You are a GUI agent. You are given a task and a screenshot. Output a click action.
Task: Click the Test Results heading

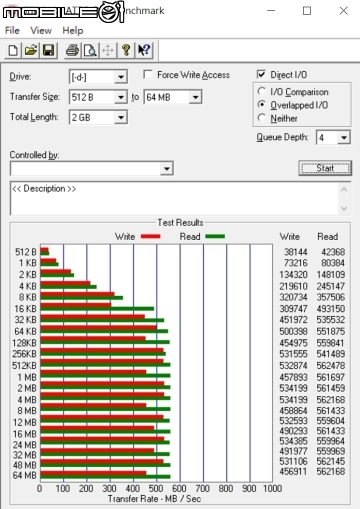pyautogui.click(x=180, y=222)
